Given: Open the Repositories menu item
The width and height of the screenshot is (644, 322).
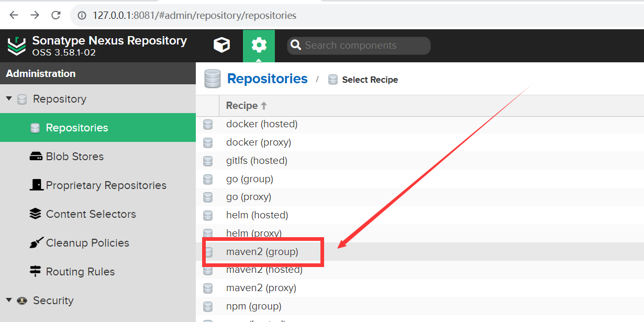Looking at the screenshot, I should click(x=76, y=128).
